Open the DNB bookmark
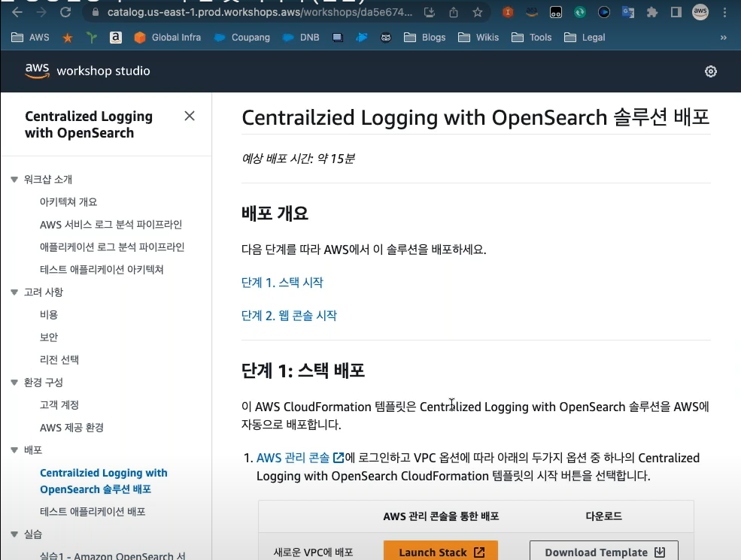This screenshot has height=560, width=741. point(301,38)
